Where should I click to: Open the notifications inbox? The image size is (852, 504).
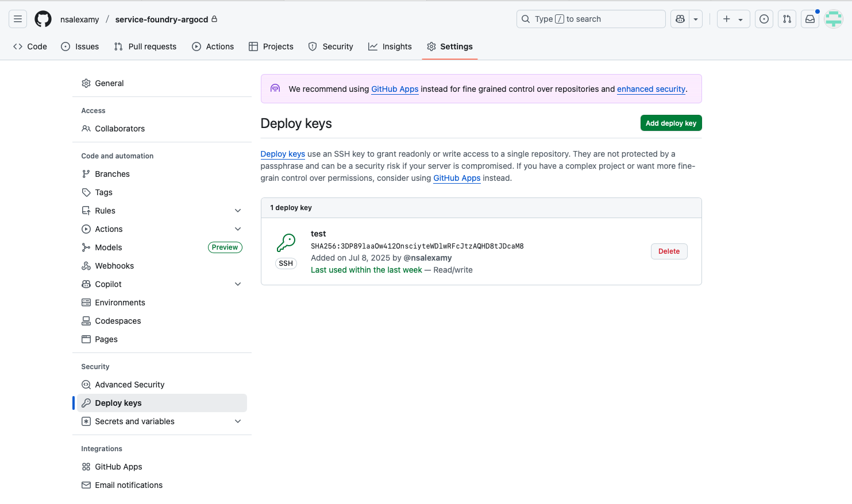click(810, 19)
